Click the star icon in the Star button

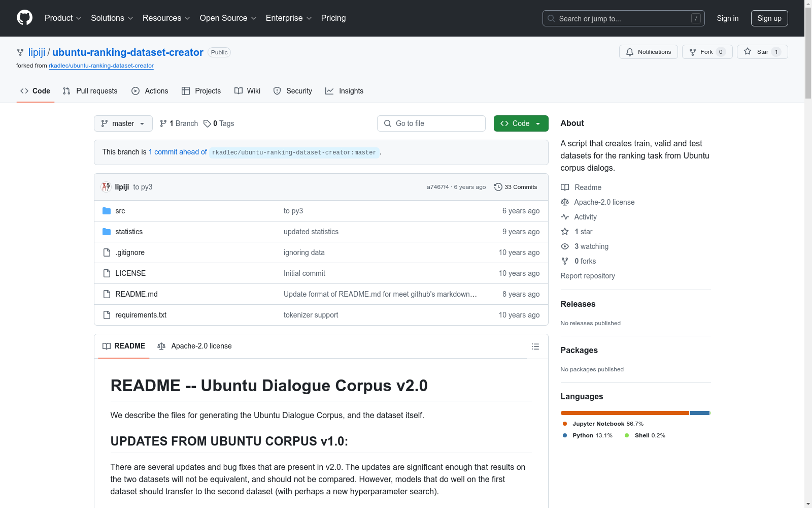[748, 51]
